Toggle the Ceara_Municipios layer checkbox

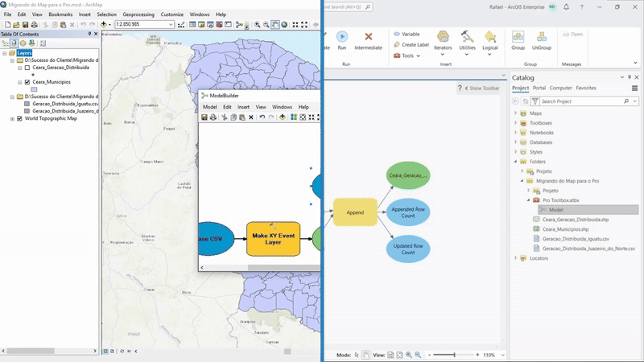click(27, 82)
